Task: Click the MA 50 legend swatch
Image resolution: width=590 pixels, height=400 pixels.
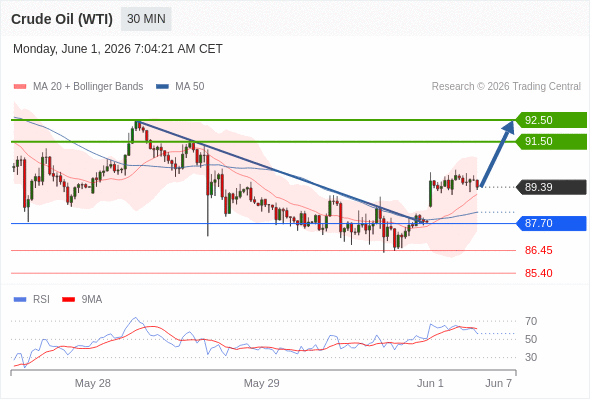Action: [x=162, y=87]
